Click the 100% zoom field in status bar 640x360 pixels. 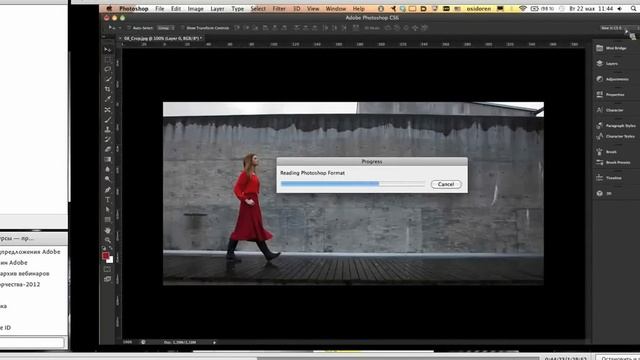127,342
